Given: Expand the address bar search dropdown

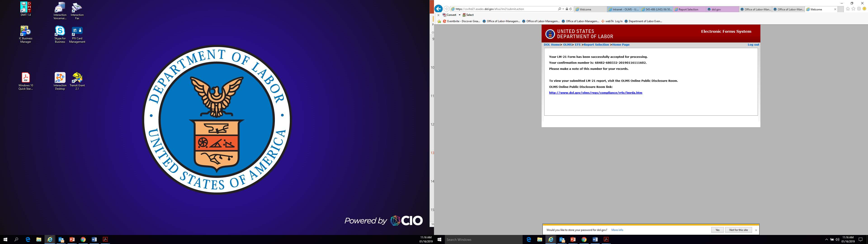Looking at the screenshot, I should (x=563, y=9).
